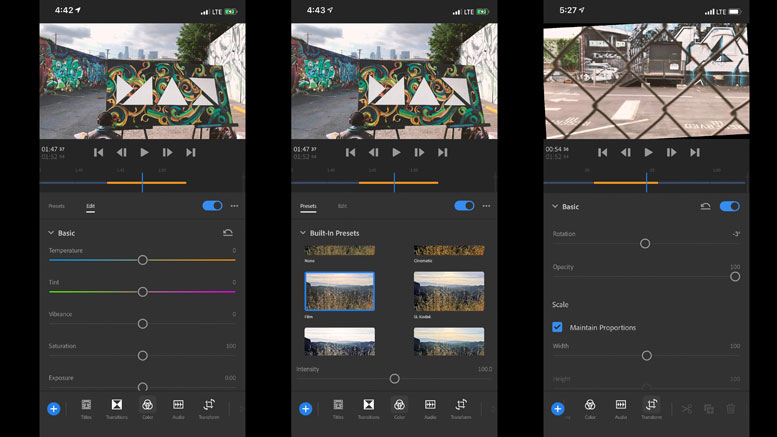The image size is (777, 437).
Task: Open Titles tool on the left phone
Action: click(x=86, y=409)
